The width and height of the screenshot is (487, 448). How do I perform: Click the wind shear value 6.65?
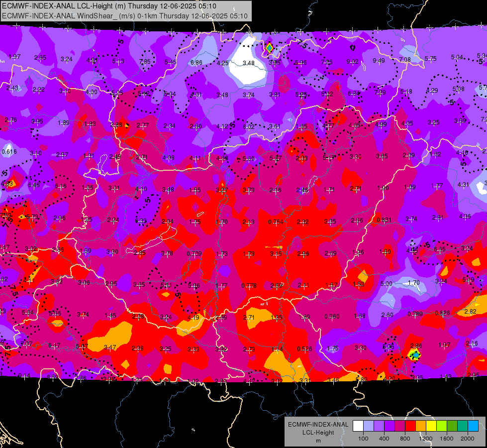coord(439,249)
